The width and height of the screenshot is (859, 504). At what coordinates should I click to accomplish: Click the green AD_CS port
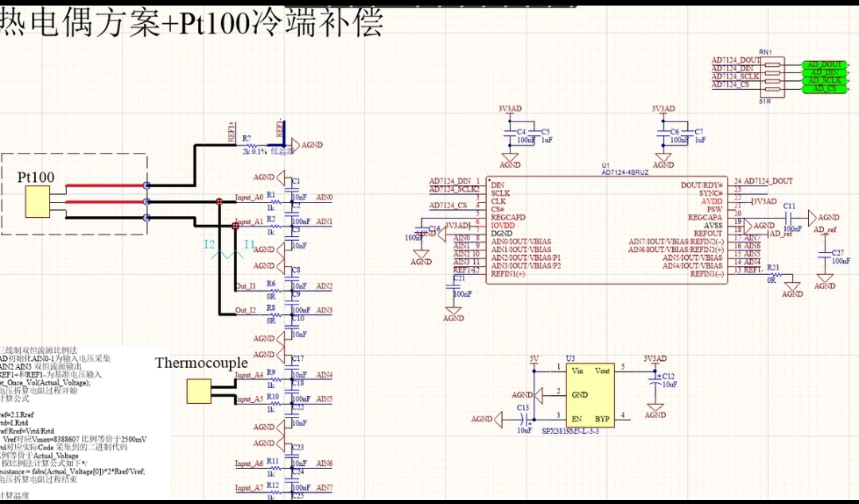[825, 88]
